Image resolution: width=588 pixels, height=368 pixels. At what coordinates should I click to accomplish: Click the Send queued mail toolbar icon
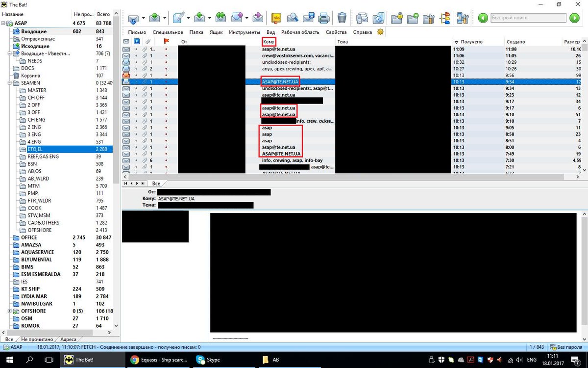click(154, 19)
